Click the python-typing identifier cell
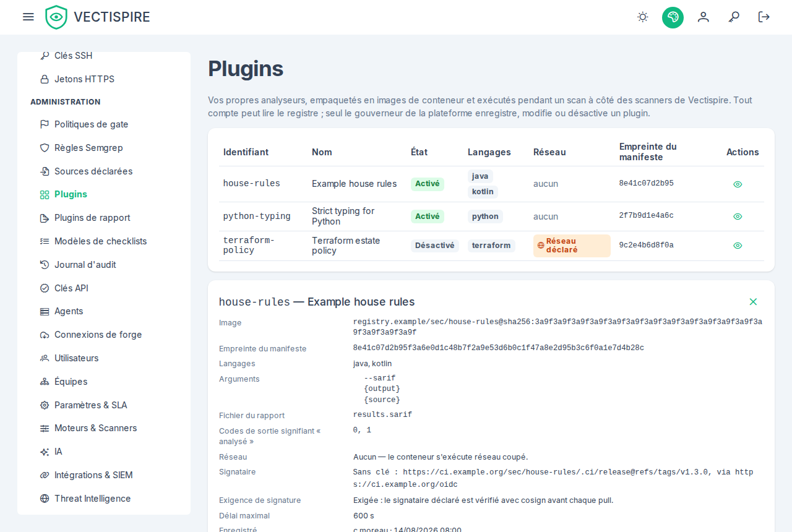 tap(257, 217)
